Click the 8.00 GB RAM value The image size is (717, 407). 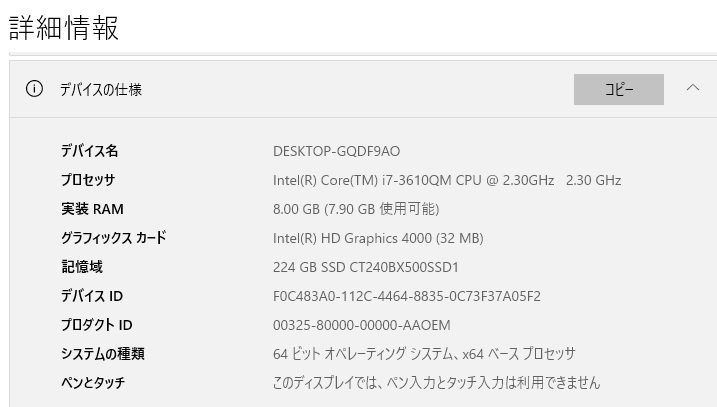(x=356, y=209)
